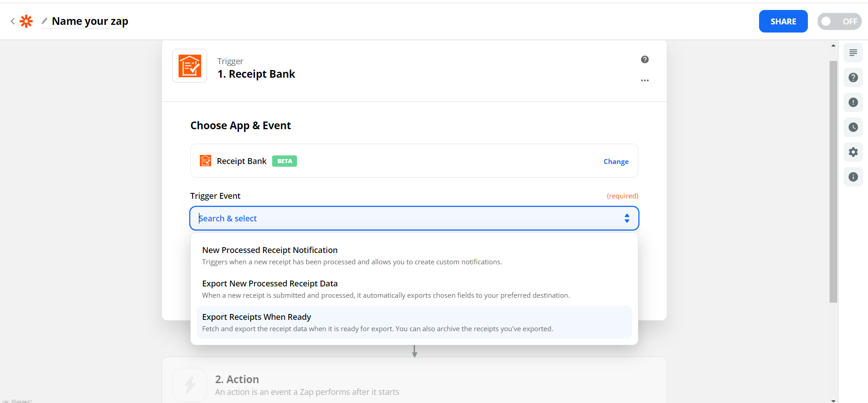The height and width of the screenshot is (403, 868).
Task: Click the 'Trigger Event' label
Action: click(215, 196)
